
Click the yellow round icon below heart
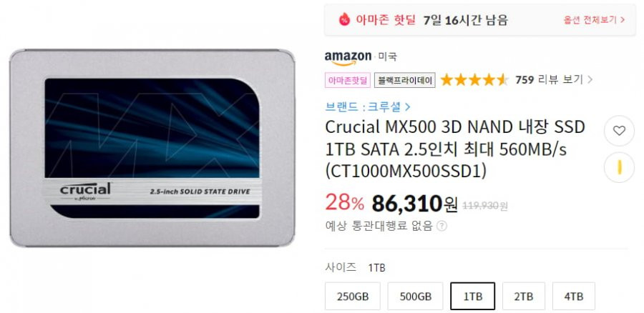pyautogui.click(x=619, y=167)
